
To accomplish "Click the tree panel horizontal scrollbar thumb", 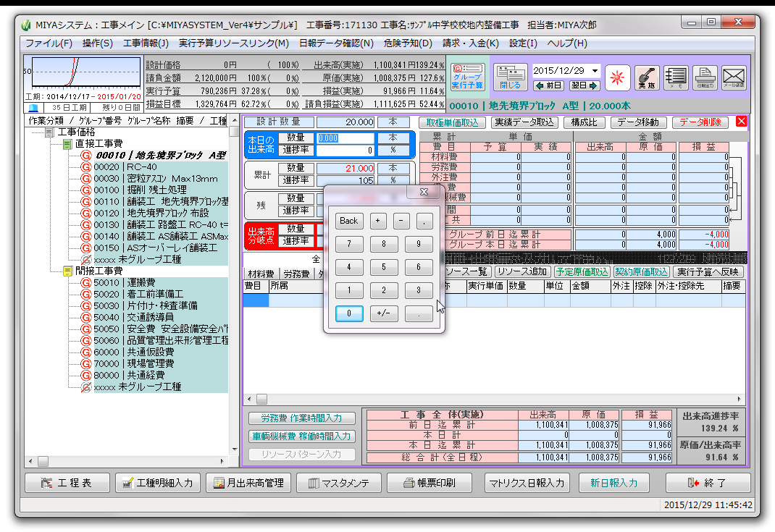I will (x=43, y=461).
